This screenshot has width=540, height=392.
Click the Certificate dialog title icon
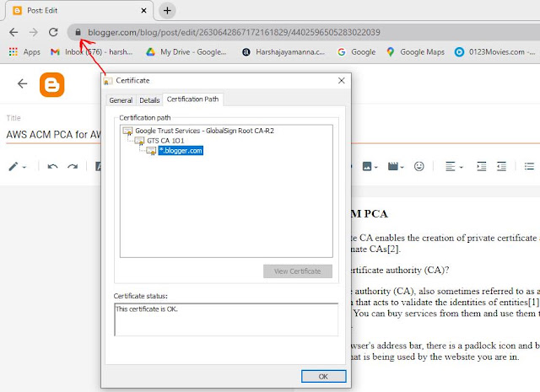pyautogui.click(x=108, y=81)
